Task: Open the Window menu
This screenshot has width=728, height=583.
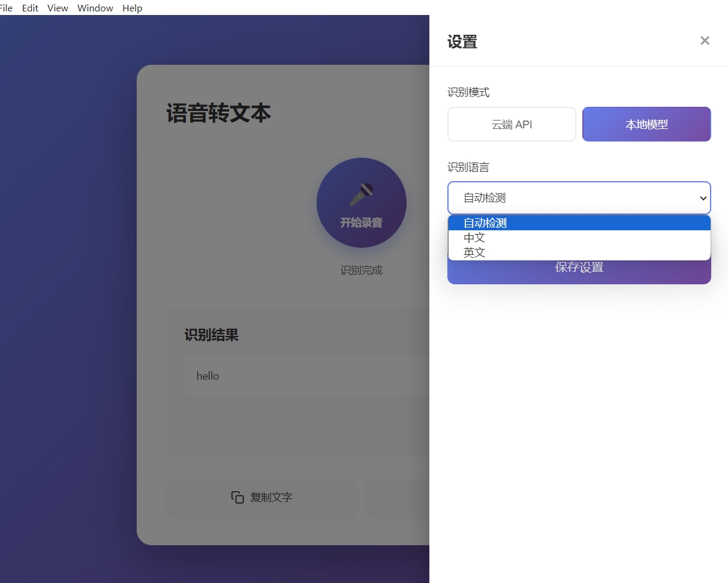Action: (95, 8)
